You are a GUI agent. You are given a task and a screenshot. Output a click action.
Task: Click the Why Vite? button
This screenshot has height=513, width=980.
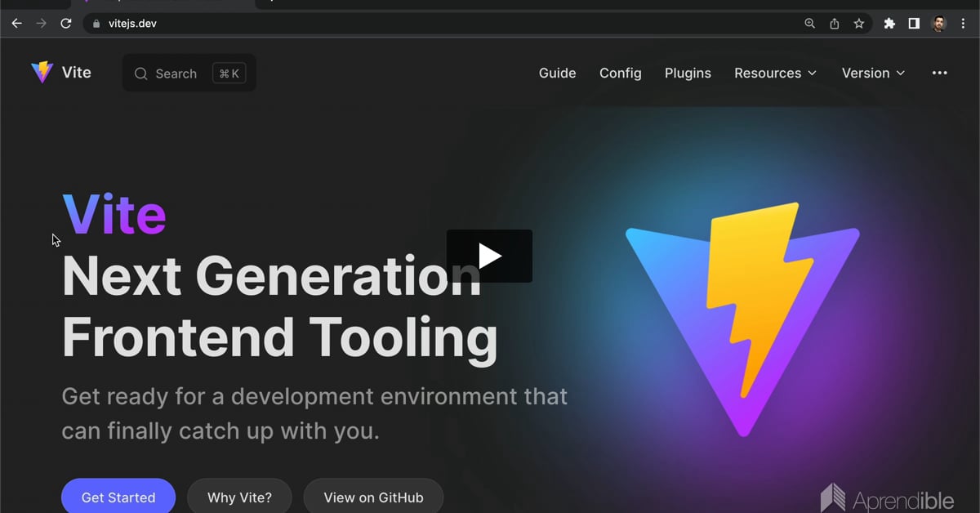pyautogui.click(x=239, y=497)
